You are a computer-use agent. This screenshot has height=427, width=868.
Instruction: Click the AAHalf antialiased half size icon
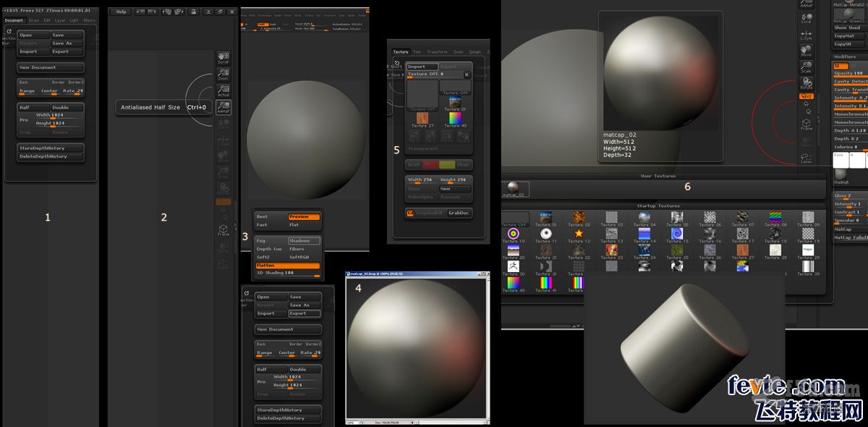(224, 106)
